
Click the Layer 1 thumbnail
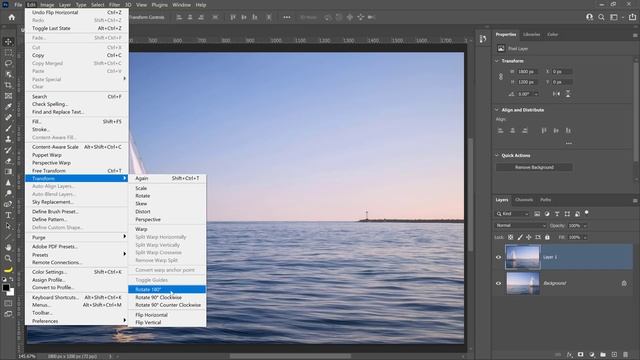(x=522, y=257)
